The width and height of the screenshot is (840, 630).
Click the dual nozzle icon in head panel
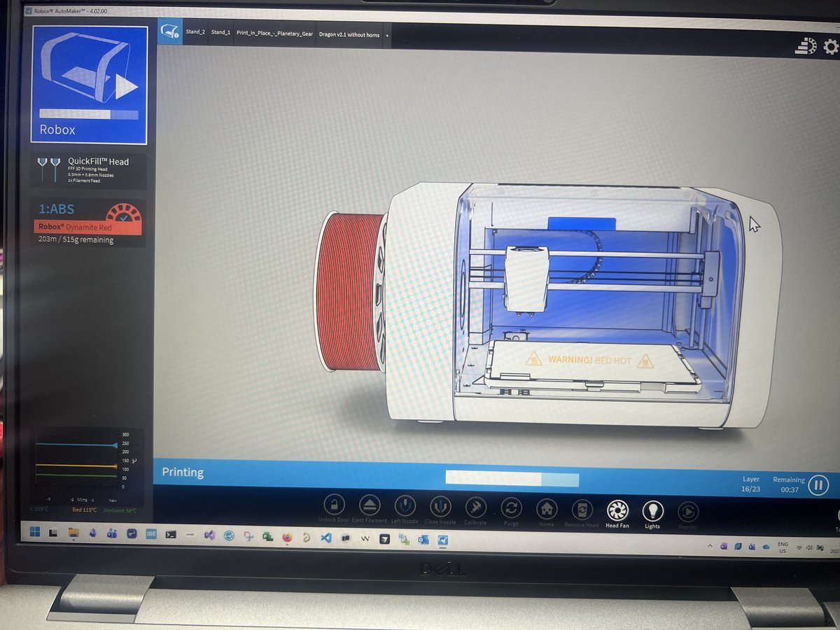[x=48, y=170]
